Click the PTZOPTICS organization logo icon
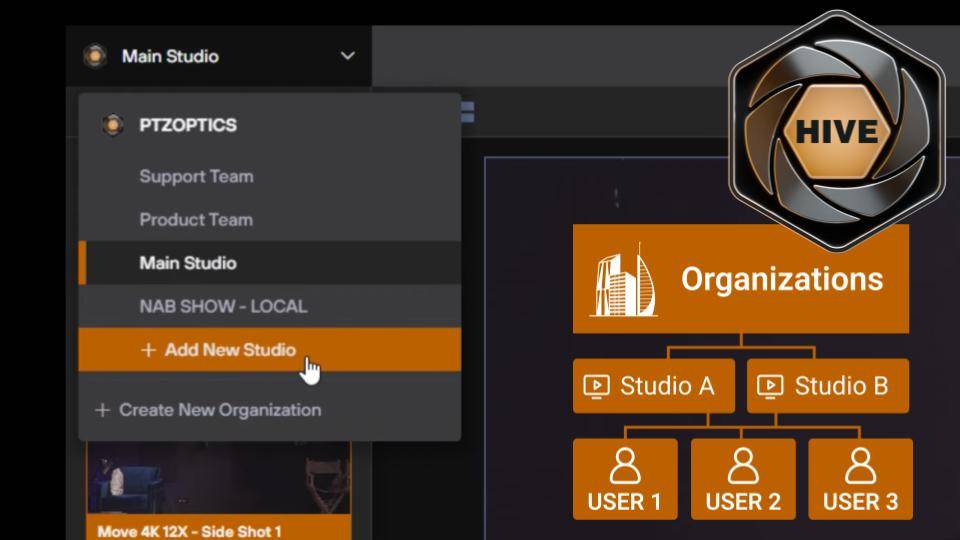The height and width of the screenshot is (540, 960). 113,125
